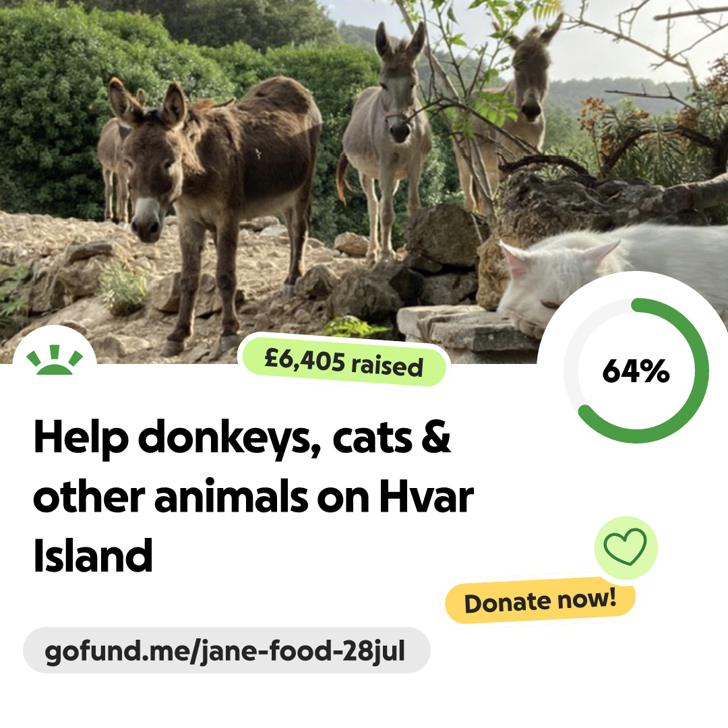This screenshot has height=728, width=728.
Task: Select the campaign title about Hvar Island
Action: [253, 495]
